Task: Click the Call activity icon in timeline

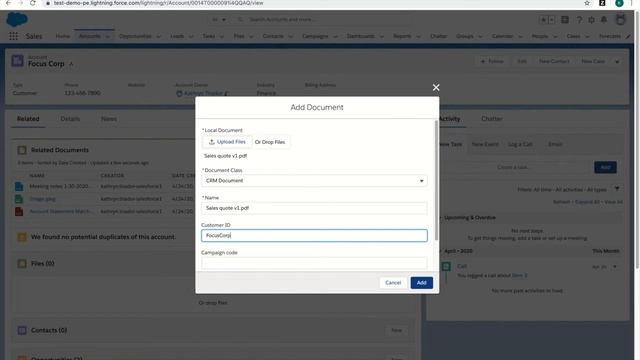Action: point(446,267)
